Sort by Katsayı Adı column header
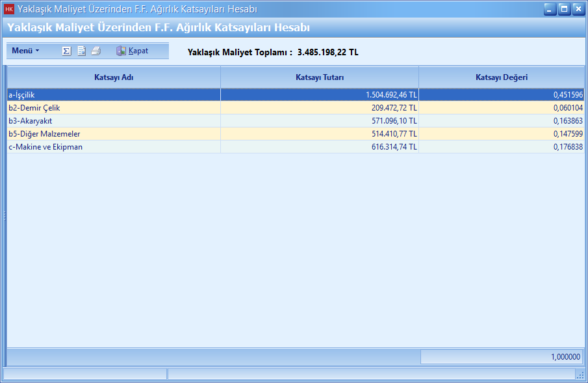 [x=114, y=77]
